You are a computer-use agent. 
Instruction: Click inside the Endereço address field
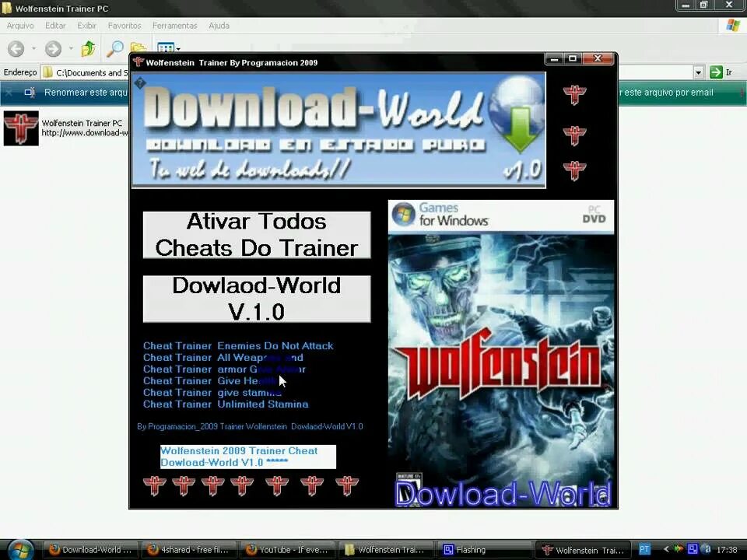pos(93,72)
